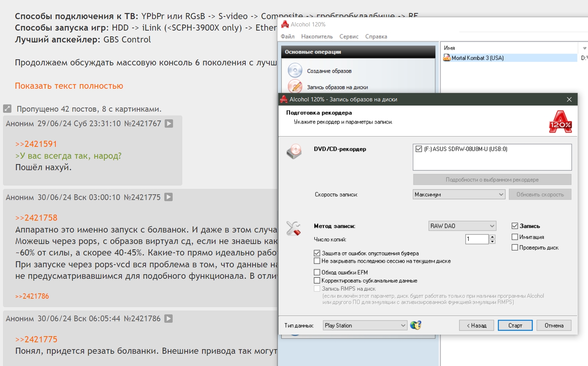Click the 'Старт' button
The width and height of the screenshot is (588, 366).
[515, 325]
